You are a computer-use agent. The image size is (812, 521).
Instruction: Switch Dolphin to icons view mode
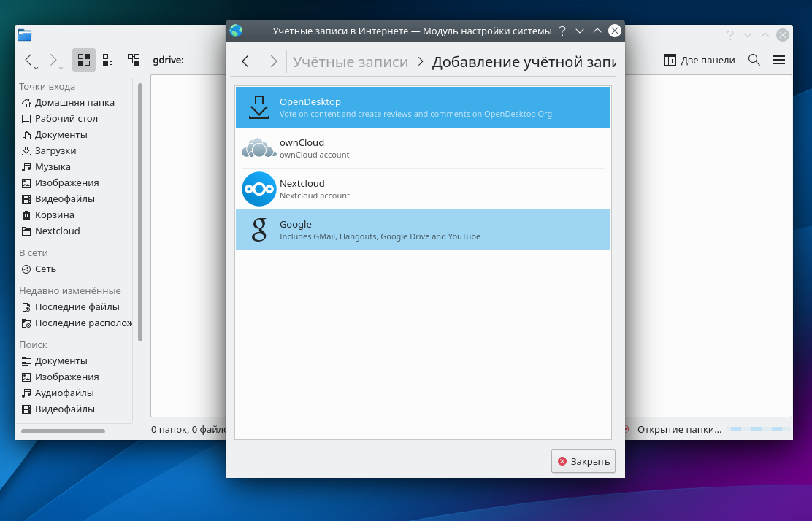pyautogui.click(x=84, y=60)
